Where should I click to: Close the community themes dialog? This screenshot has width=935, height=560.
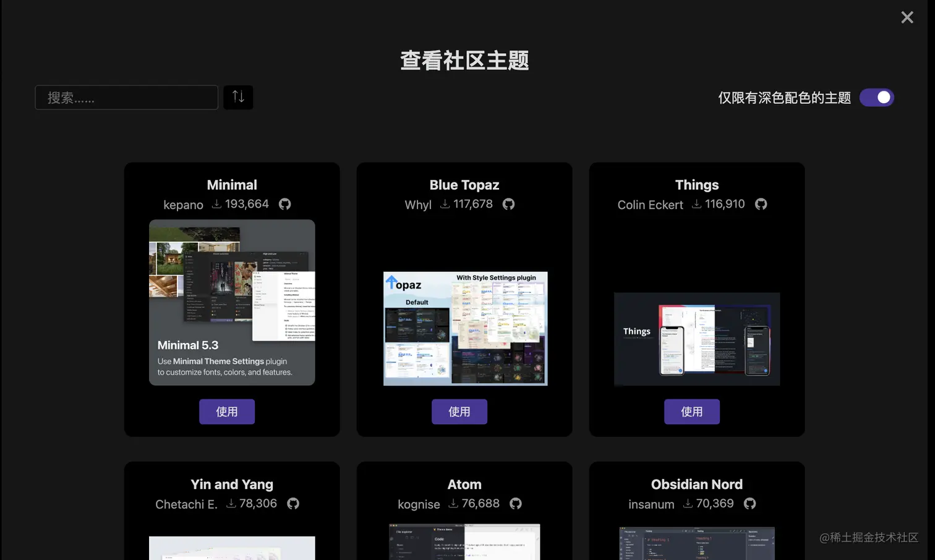pos(907,17)
